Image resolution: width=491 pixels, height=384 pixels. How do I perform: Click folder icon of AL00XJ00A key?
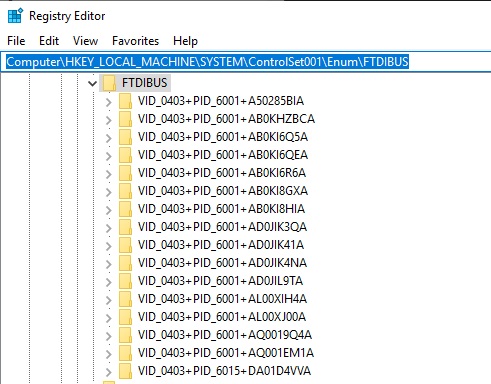[x=125, y=317]
